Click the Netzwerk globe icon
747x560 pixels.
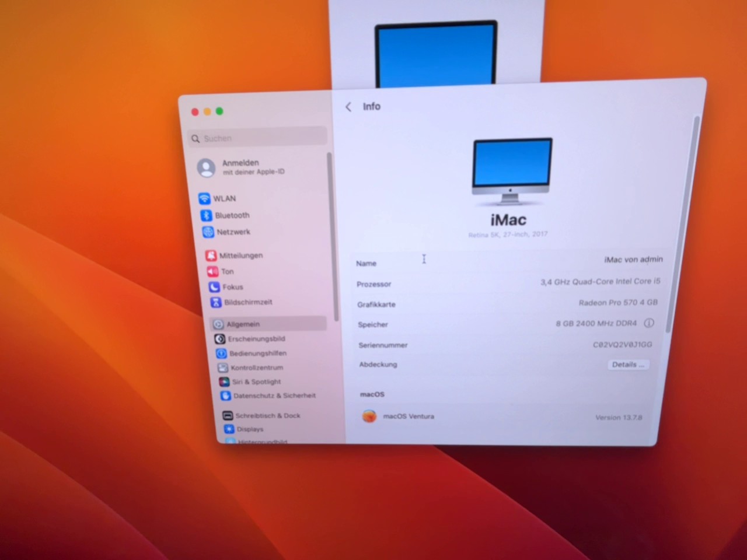(x=208, y=232)
